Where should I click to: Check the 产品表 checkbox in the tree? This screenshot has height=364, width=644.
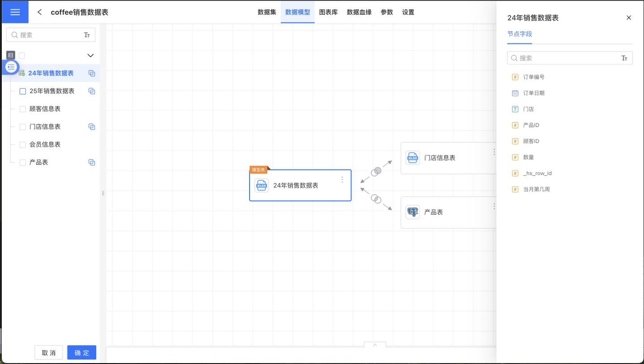[23, 163]
